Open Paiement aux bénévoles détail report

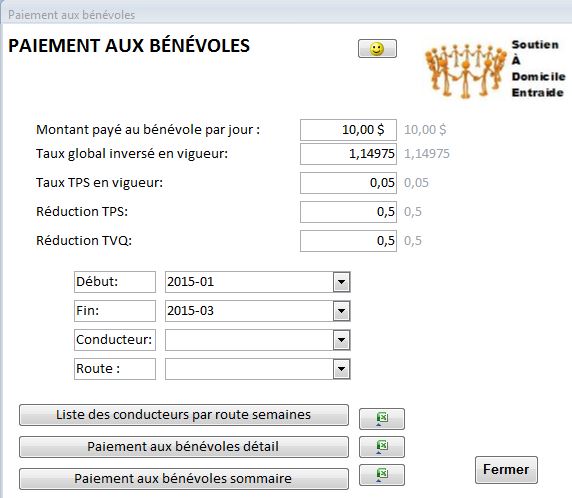tap(183, 447)
